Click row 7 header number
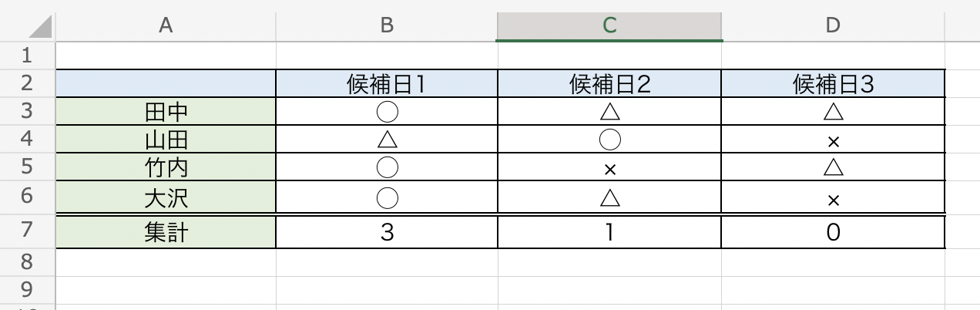Viewport: 980px width, 310px height. point(27,232)
